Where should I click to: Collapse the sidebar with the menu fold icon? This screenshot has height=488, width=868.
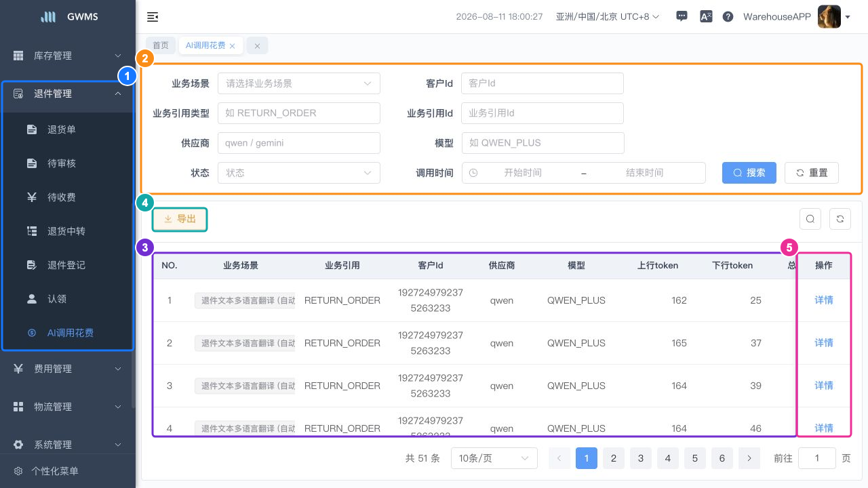(153, 17)
